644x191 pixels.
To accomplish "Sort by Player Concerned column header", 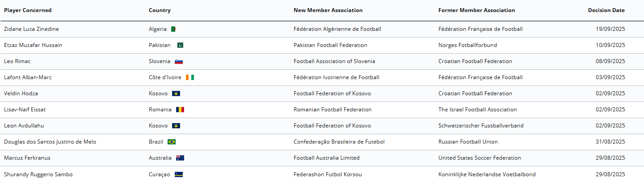I will pyautogui.click(x=28, y=10).
